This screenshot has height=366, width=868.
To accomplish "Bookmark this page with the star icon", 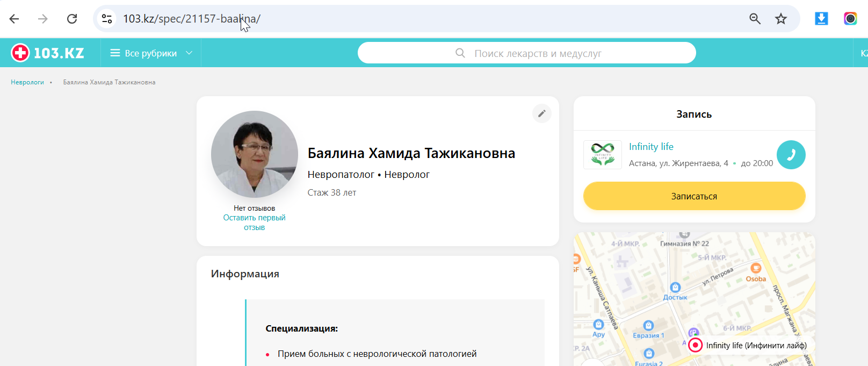I will click(781, 19).
